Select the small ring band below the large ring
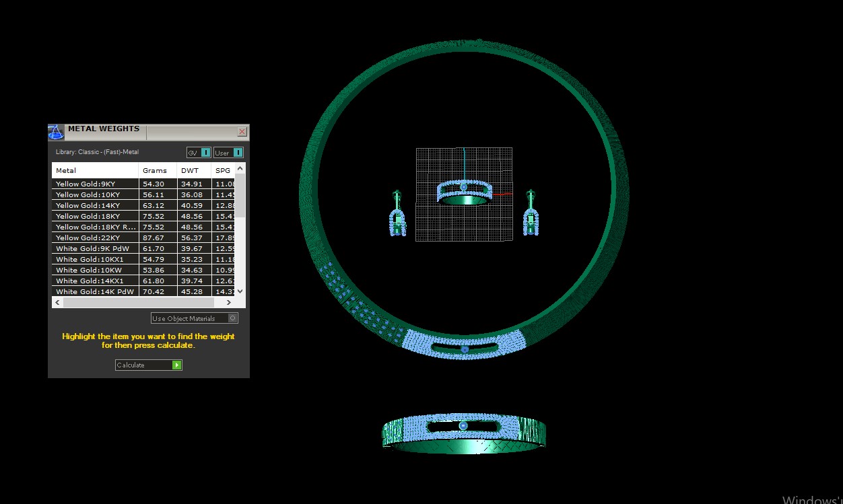Image resolution: width=843 pixels, height=504 pixels. 464,433
